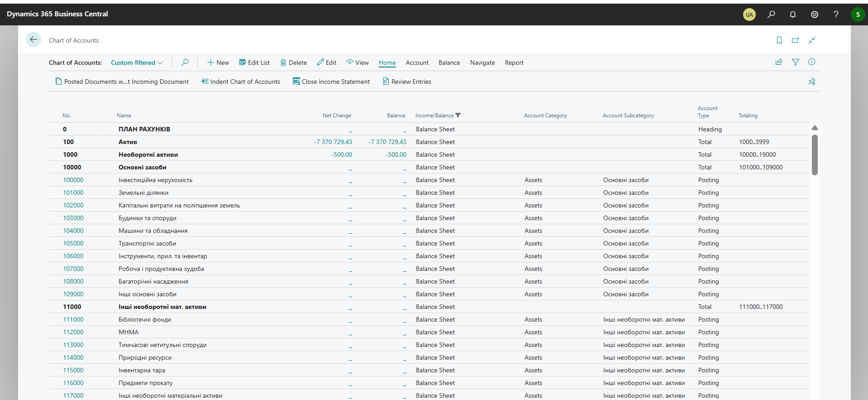Image resolution: width=868 pixels, height=400 pixels.
Task: Open the Income/Balance column filter
Action: tap(458, 115)
